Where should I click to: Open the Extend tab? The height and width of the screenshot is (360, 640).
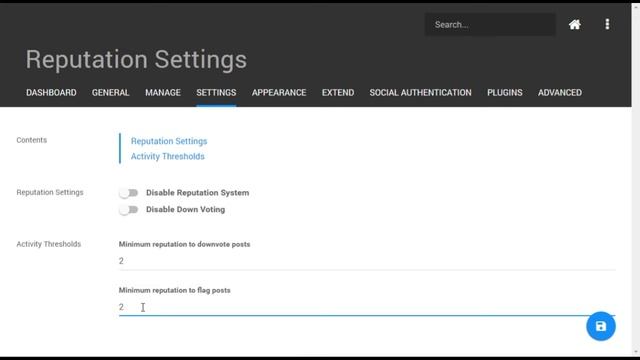point(338,93)
